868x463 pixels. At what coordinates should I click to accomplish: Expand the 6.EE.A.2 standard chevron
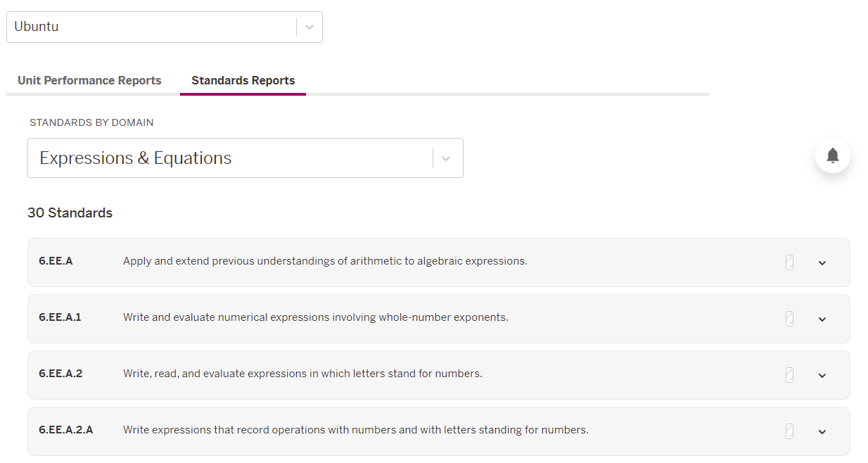pos(822,376)
